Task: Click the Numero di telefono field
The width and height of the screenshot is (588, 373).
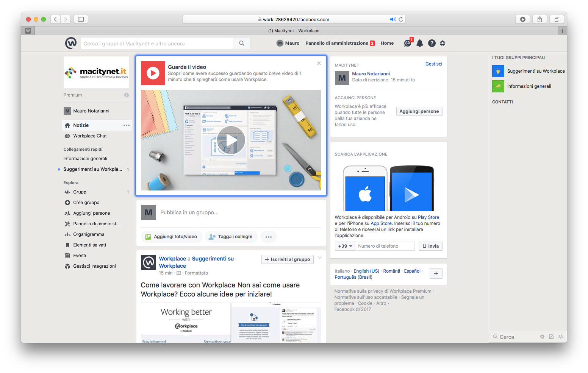Action: click(385, 246)
